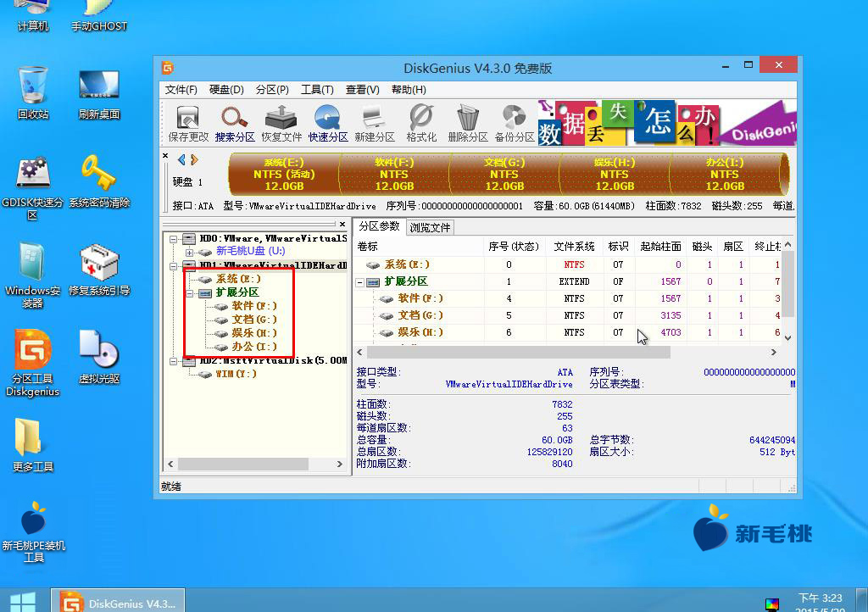This screenshot has width=868, height=612.
Task: Click the New Partition (新建分区) icon
Action: click(374, 124)
